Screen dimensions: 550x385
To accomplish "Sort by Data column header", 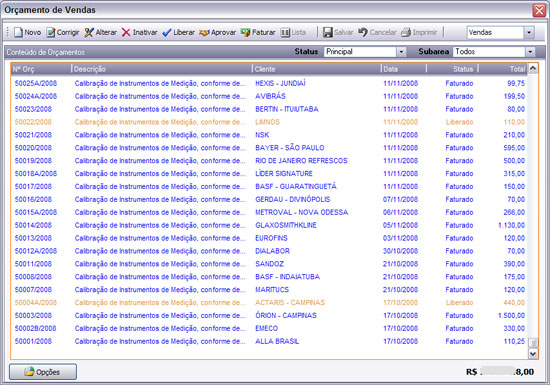I will 404,69.
